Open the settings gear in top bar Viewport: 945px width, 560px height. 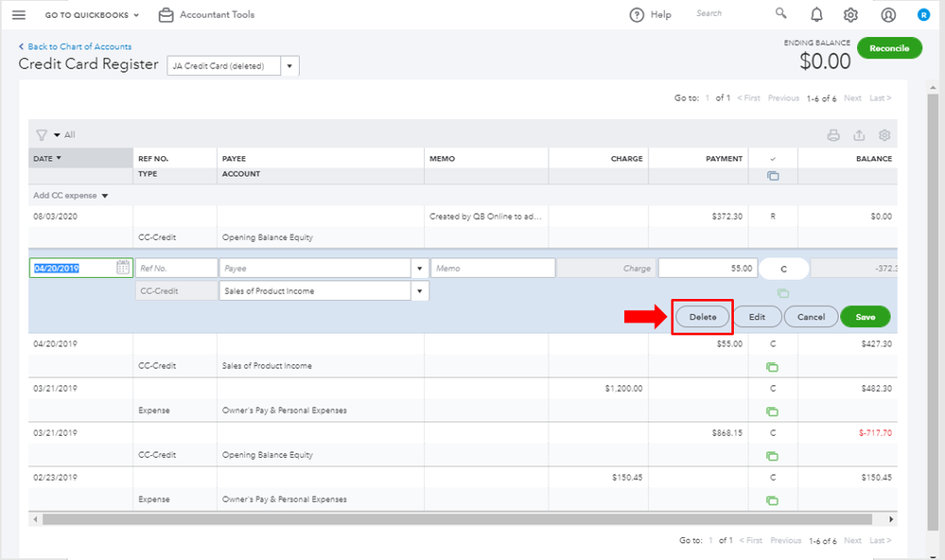[851, 15]
